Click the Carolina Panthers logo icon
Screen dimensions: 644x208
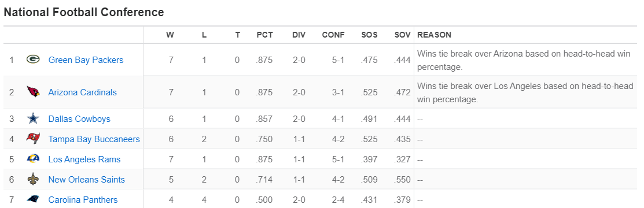coord(33,199)
